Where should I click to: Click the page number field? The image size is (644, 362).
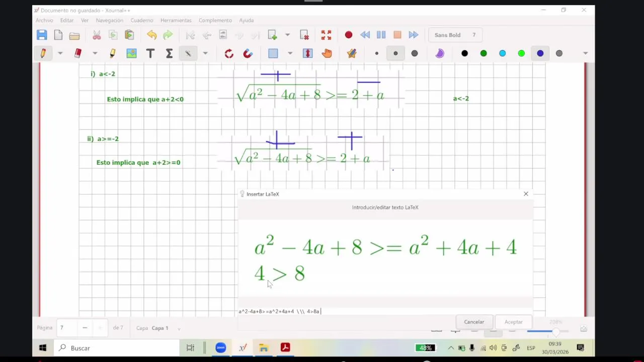(66, 328)
